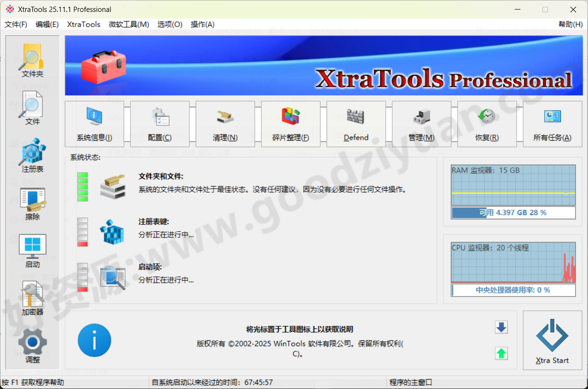Select the 配置 configuration tool
The width and height of the screenshot is (588, 389).
[159, 123]
